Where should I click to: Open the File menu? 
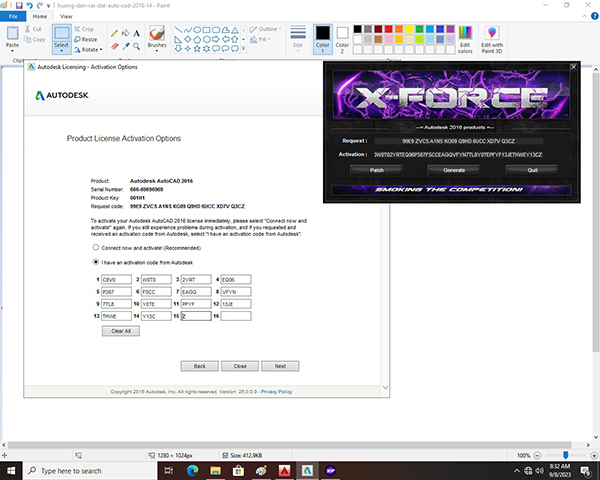[x=13, y=16]
